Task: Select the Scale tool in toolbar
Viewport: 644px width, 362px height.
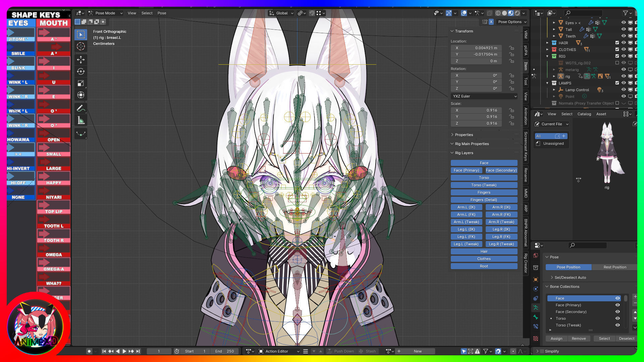Action: coord(81,83)
